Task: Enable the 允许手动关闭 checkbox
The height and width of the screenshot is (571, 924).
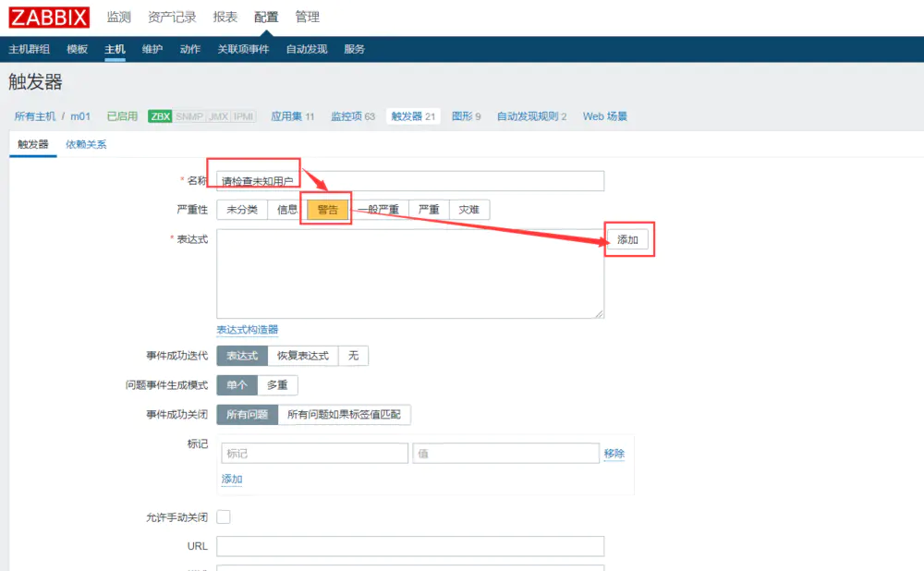Action: tap(224, 516)
